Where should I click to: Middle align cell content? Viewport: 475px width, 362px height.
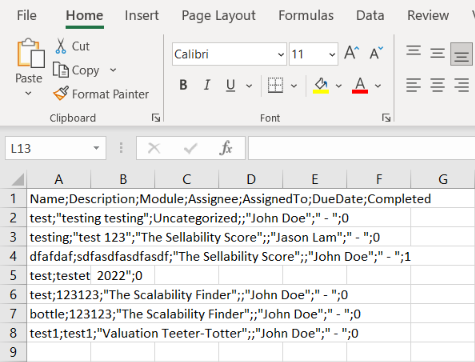coord(437,53)
